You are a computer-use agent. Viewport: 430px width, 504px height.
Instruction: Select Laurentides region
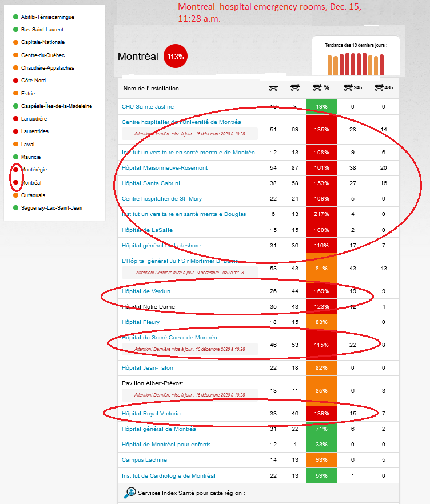pyautogui.click(x=35, y=131)
